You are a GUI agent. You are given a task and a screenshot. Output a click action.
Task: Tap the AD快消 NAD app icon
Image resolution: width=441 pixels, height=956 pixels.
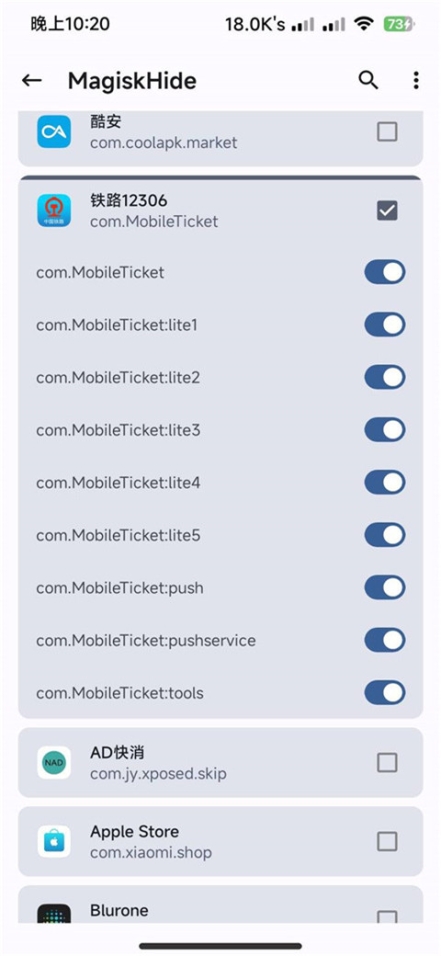coord(54,762)
